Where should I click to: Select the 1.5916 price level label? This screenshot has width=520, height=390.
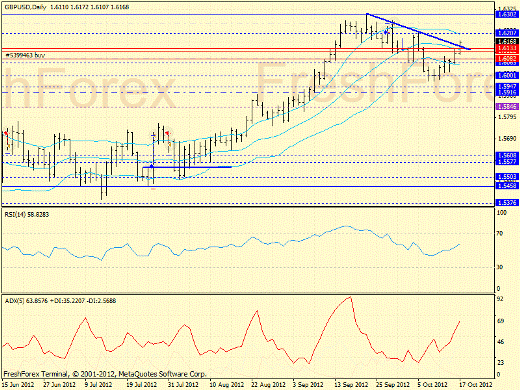(507, 92)
